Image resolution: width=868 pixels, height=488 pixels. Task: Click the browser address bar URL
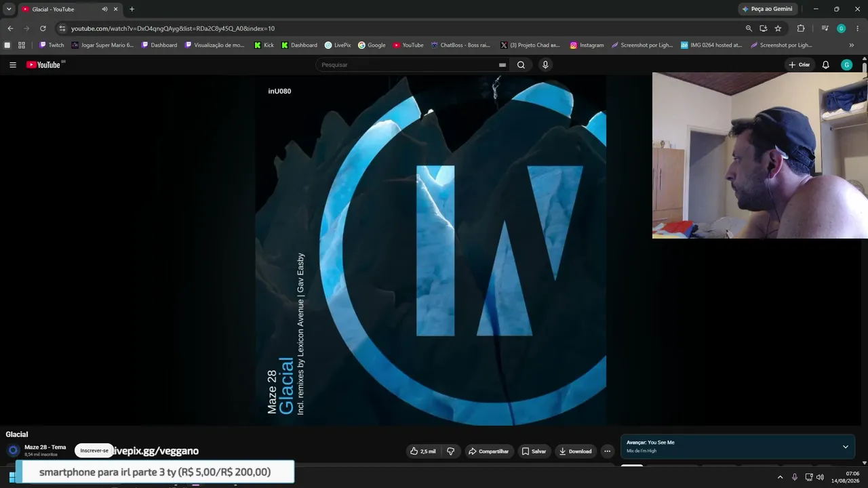pos(173,28)
